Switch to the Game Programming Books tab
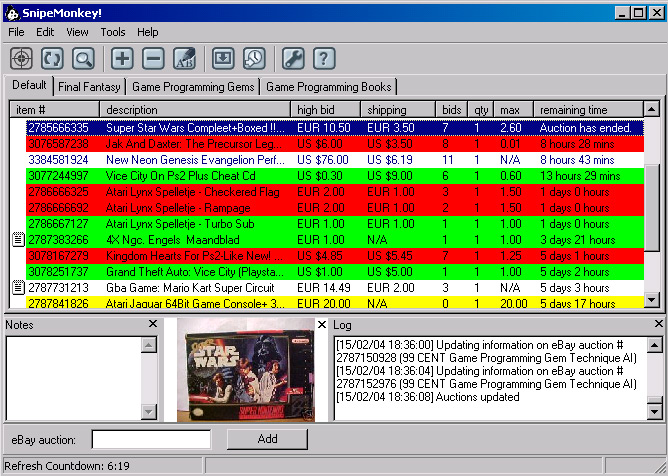The height and width of the screenshot is (476, 668). coord(328,87)
